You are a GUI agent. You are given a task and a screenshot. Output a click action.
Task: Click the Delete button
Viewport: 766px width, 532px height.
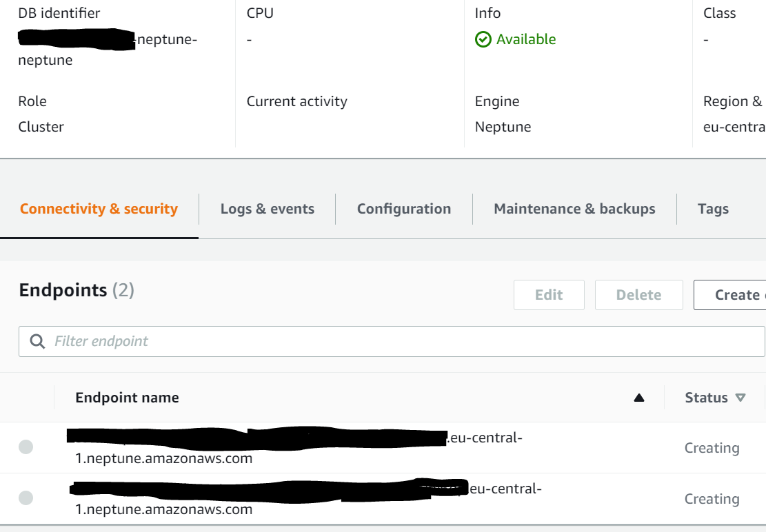pos(638,295)
